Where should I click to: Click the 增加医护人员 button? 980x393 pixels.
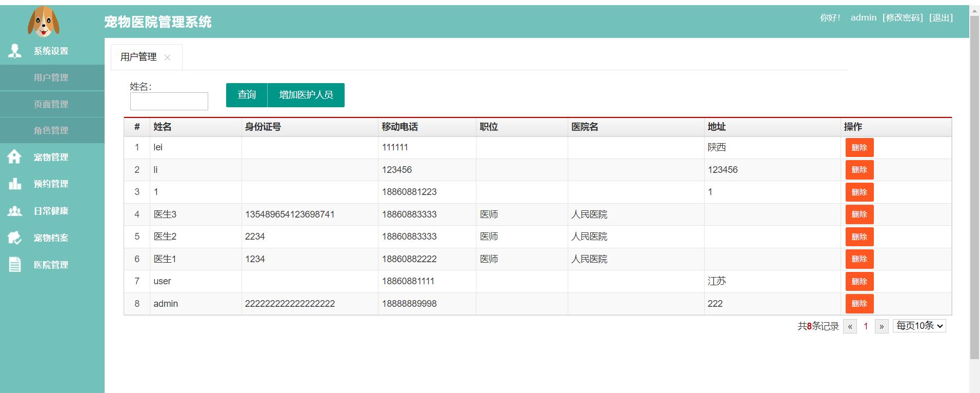306,95
